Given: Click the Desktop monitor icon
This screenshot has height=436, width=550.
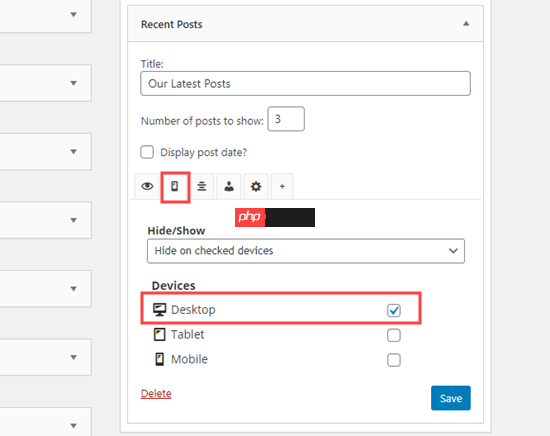Looking at the screenshot, I should (x=160, y=310).
